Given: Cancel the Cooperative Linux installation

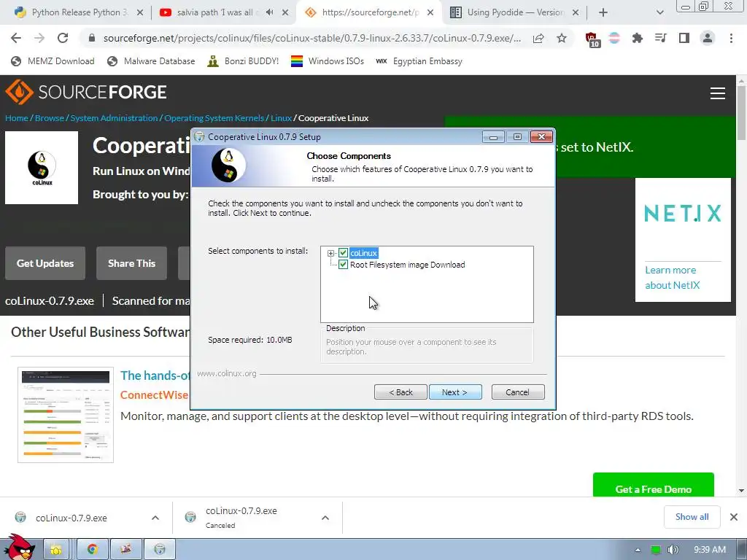Looking at the screenshot, I should (517, 392).
